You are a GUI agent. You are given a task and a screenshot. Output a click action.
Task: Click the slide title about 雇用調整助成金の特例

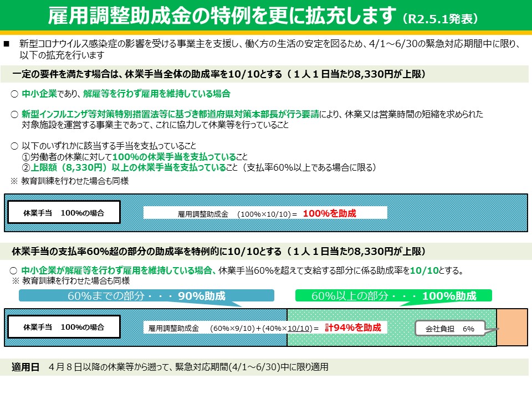point(222,17)
